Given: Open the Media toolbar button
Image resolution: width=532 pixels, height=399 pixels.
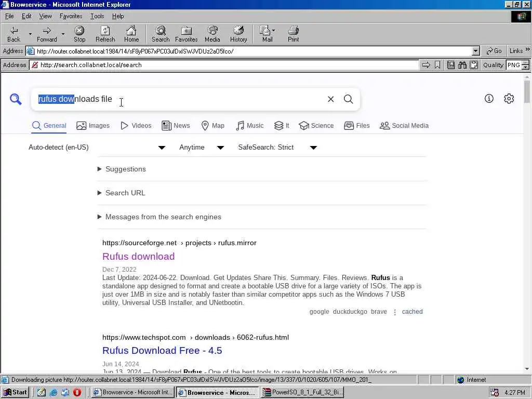Looking at the screenshot, I should point(212,34).
